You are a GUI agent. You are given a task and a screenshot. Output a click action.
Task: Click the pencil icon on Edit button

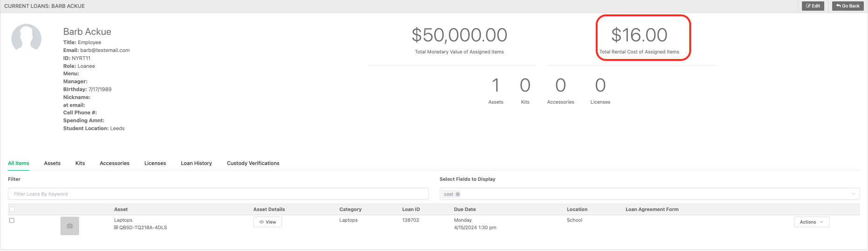808,6
